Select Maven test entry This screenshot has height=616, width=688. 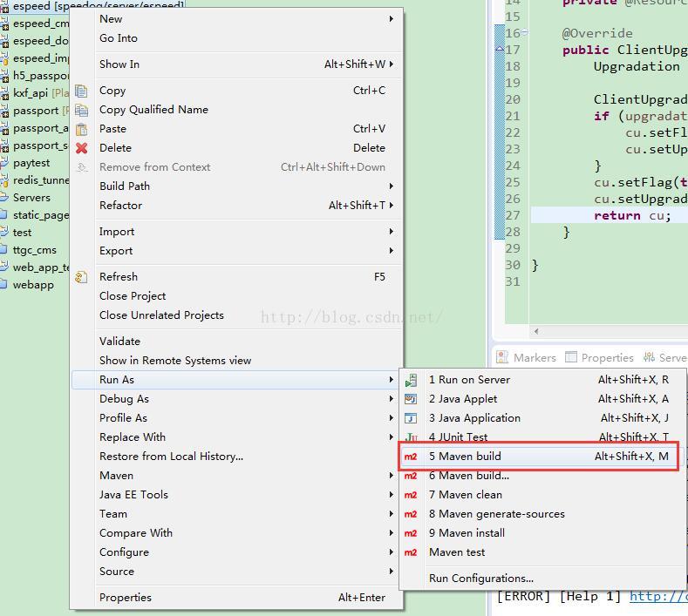click(x=542, y=552)
